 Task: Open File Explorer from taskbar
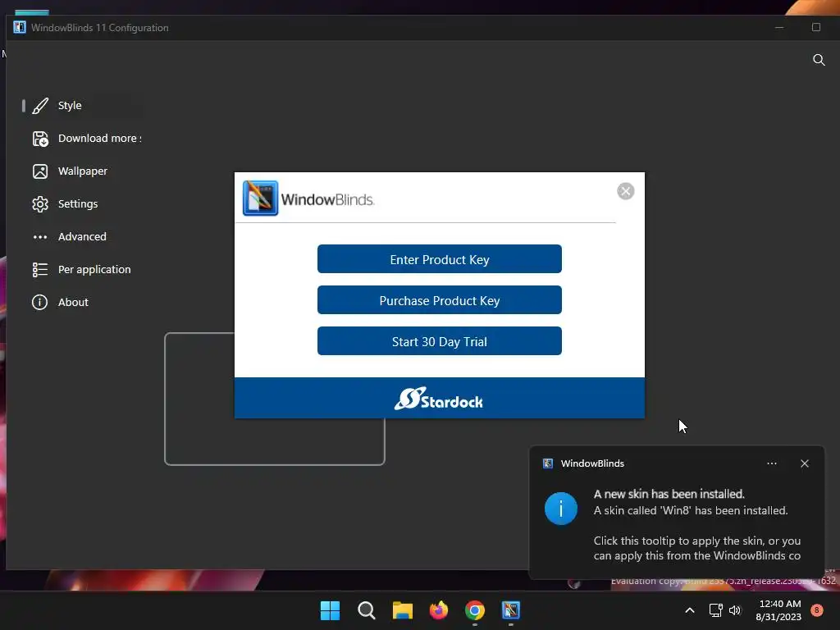tap(402, 610)
